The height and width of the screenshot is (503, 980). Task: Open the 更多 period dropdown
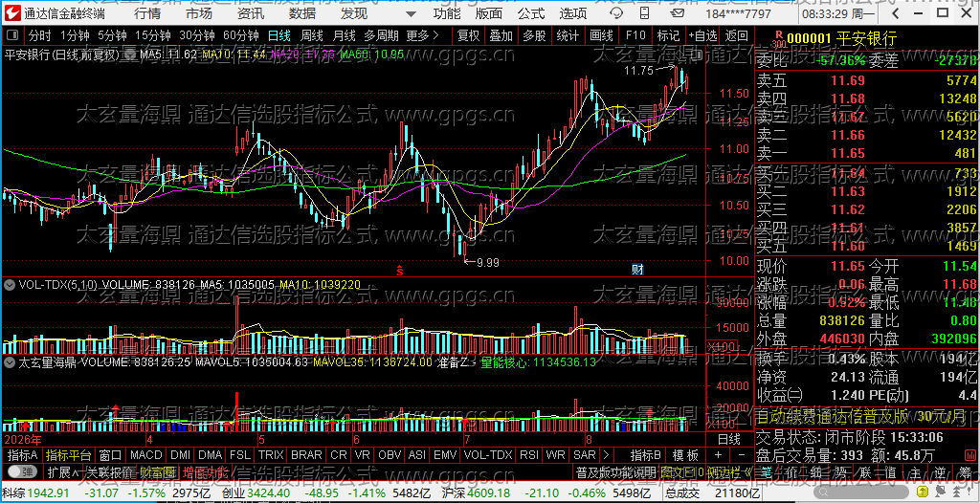[x=422, y=35]
